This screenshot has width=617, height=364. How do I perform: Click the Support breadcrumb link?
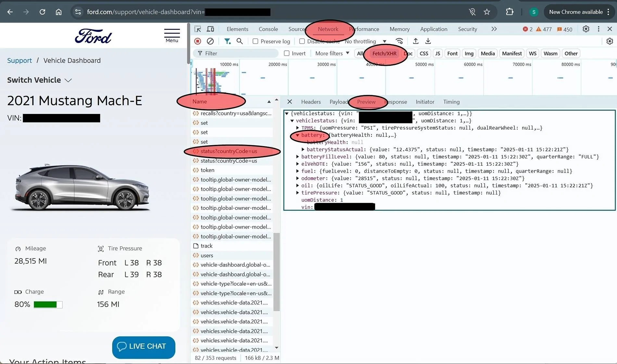coord(19,60)
